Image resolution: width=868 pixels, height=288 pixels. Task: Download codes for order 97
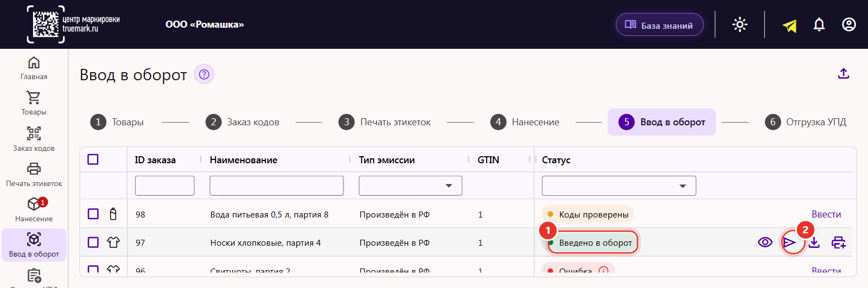[814, 242]
